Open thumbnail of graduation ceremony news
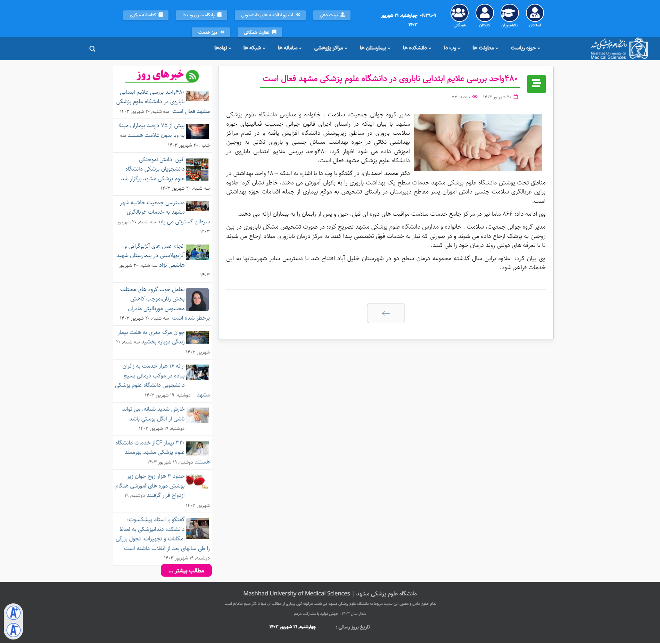 click(x=197, y=170)
